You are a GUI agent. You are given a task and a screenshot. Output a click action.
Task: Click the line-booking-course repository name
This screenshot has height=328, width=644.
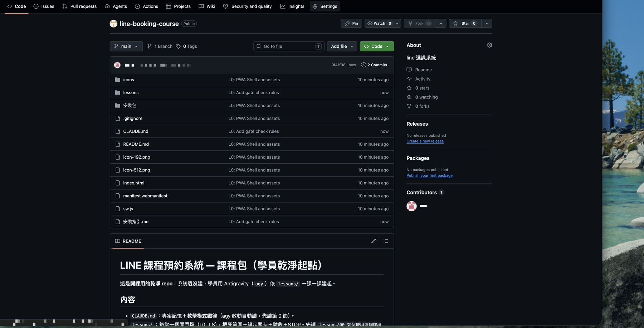(149, 24)
